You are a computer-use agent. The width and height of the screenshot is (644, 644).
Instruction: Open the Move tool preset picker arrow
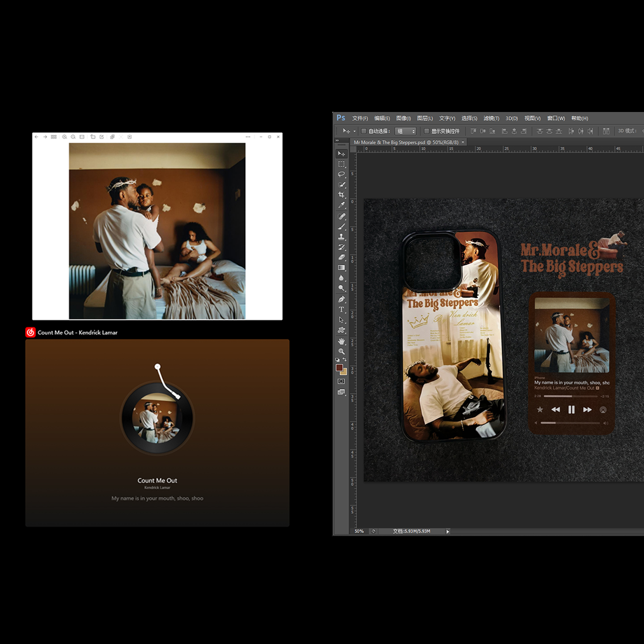coord(355,131)
